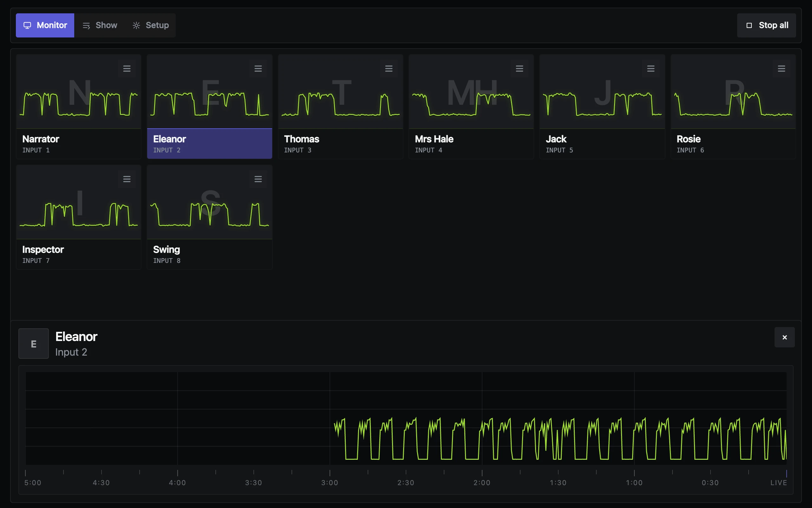812x508 pixels.
Task: Click the 3:00 tick on the timeline
Action: 330,473
